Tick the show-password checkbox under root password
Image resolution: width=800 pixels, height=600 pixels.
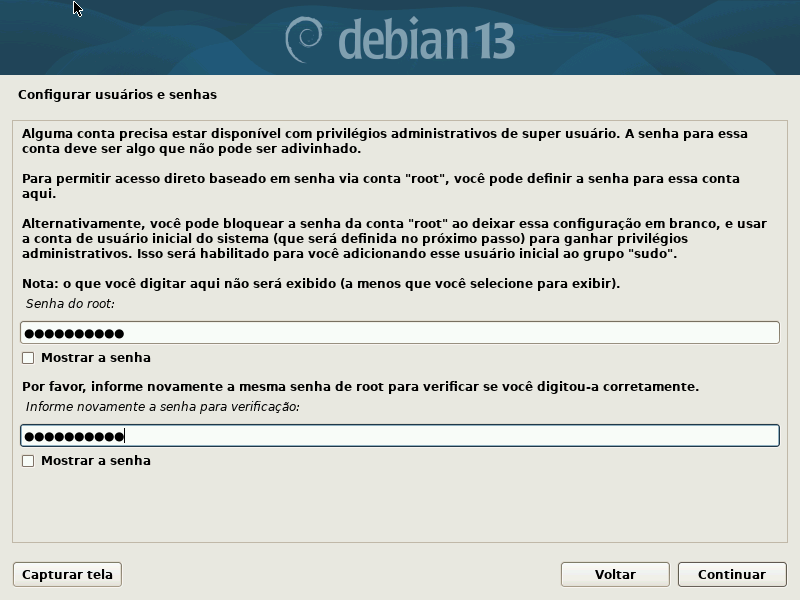click(28, 358)
